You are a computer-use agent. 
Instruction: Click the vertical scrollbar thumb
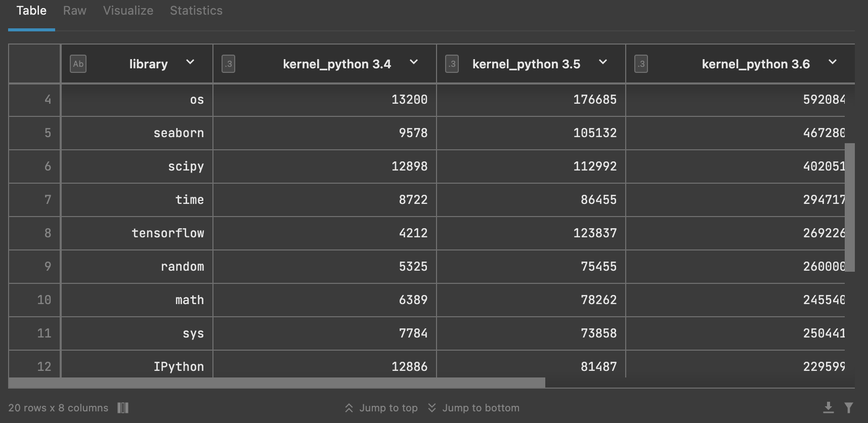click(850, 207)
